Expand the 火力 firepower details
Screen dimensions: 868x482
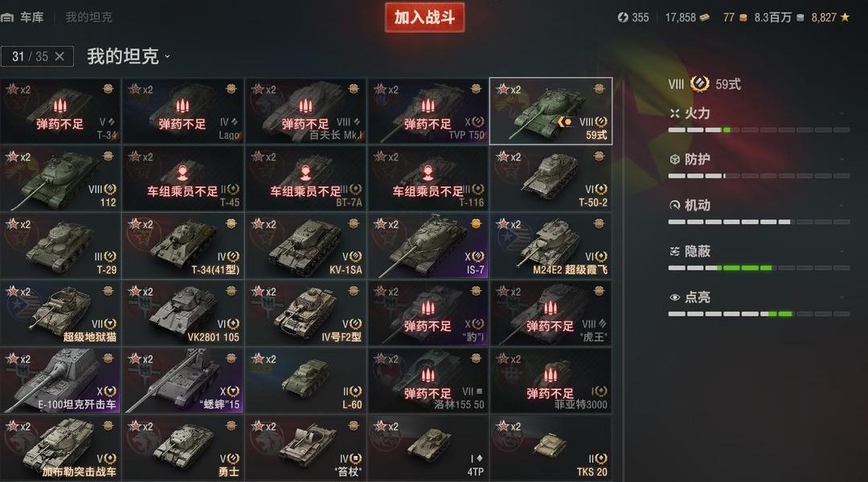[841, 113]
